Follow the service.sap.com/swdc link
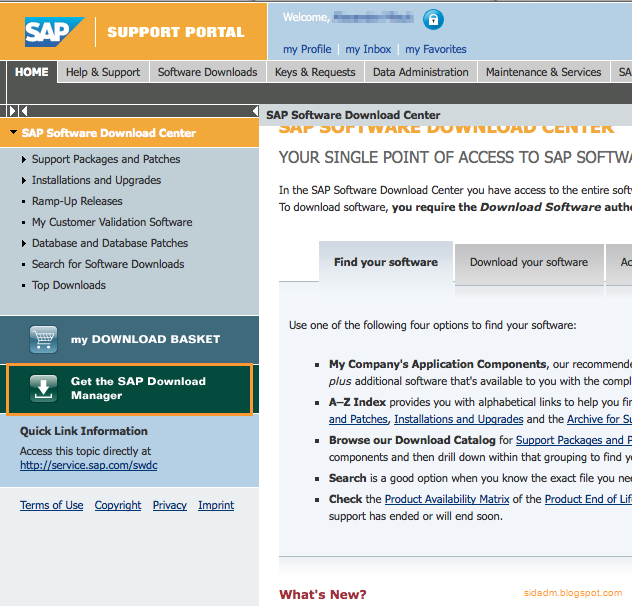The height and width of the screenshot is (606, 632). 89,465
